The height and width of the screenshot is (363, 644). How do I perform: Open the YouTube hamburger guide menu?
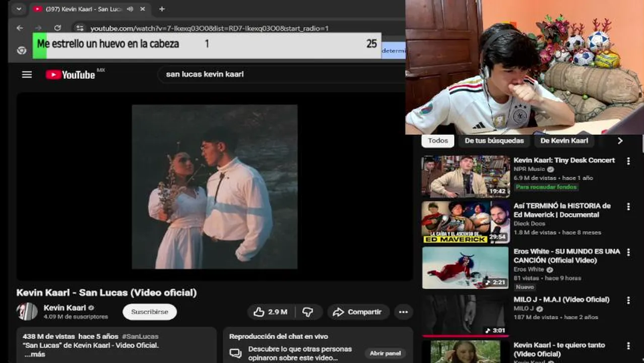(27, 75)
